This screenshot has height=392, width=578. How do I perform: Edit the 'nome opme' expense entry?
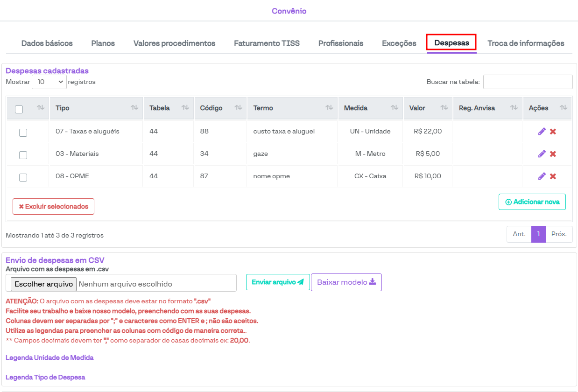tap(542, 176)
